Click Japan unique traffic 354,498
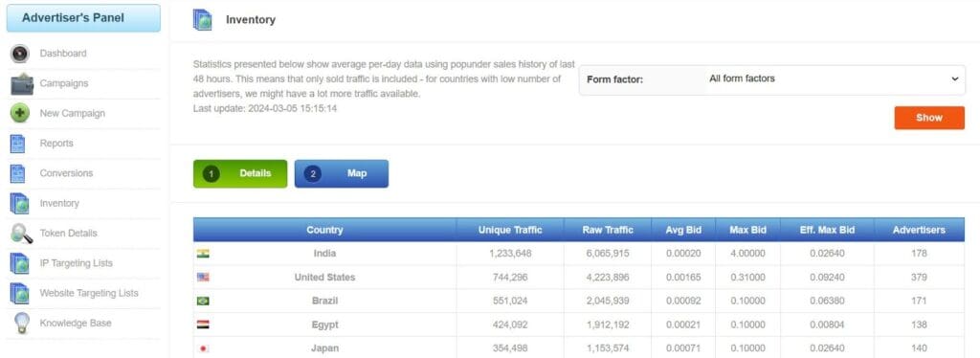Viewport: 980px width, 358px height. [x=510, y=348]
